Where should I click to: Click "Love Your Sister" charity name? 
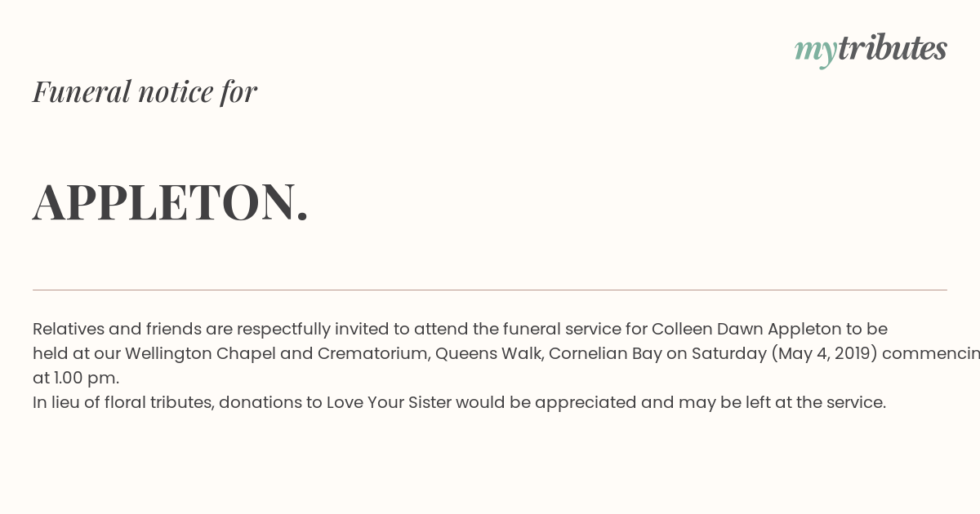[x=389, y=403]
